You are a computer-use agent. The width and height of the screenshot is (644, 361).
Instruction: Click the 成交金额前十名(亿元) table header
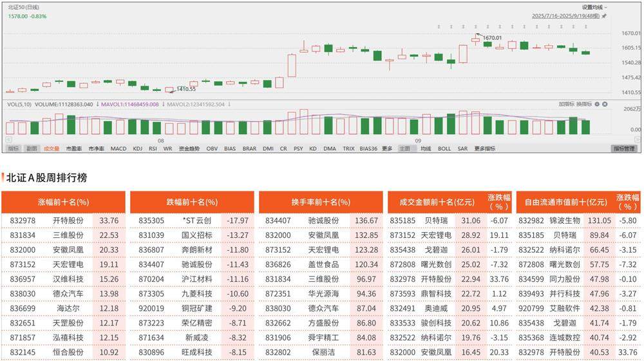[437, 202]
